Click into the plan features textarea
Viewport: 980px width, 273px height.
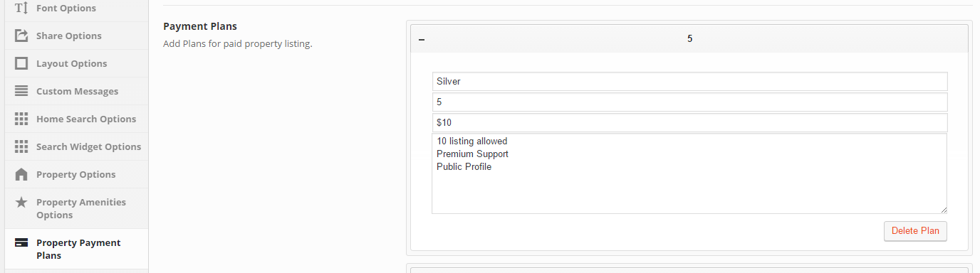point(689,173)
